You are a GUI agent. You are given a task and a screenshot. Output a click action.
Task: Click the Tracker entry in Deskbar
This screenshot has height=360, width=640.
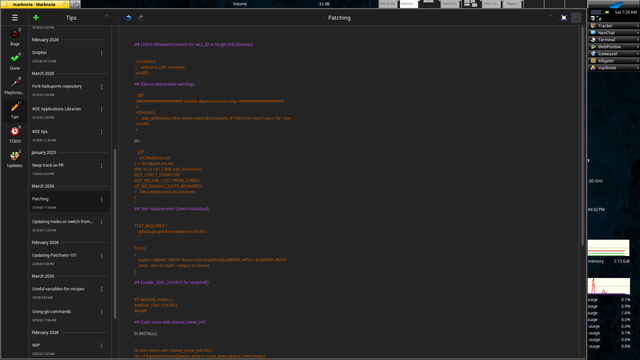(613, 26)
